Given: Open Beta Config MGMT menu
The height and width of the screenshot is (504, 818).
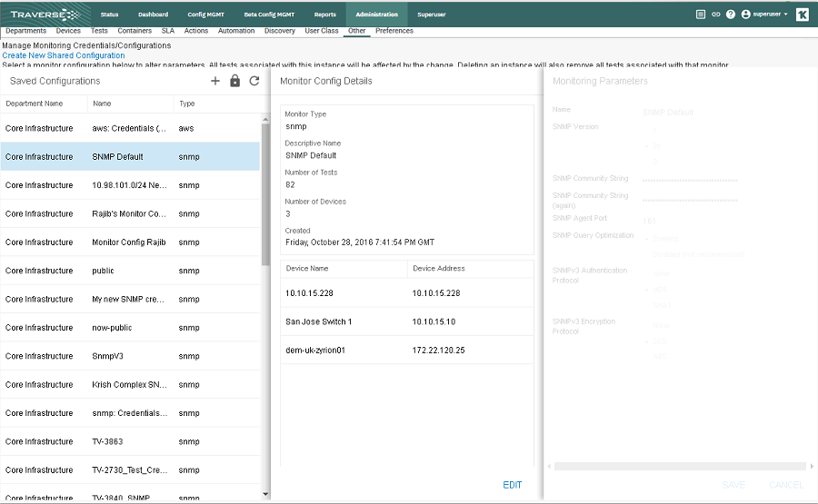Looking at the screenshot, I should click(x=269, y=15).
